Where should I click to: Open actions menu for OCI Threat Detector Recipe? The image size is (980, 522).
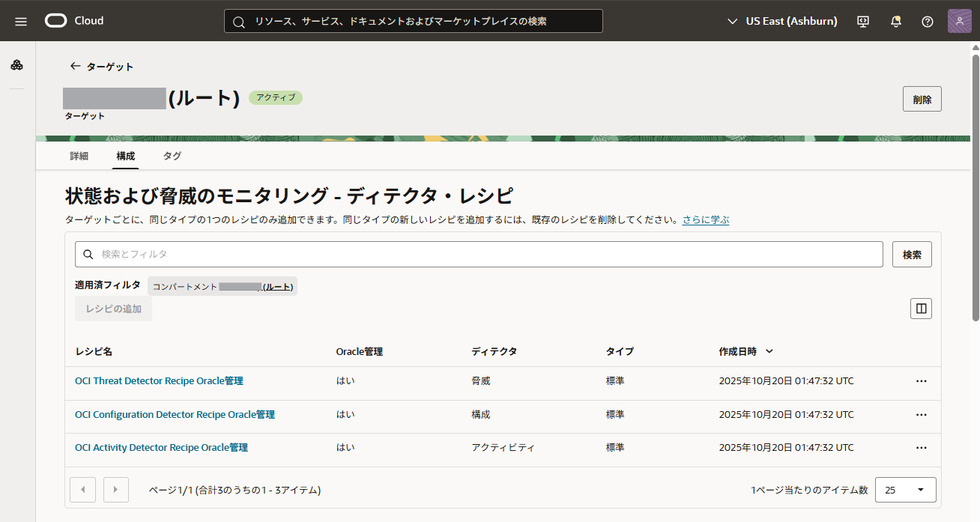921,381
